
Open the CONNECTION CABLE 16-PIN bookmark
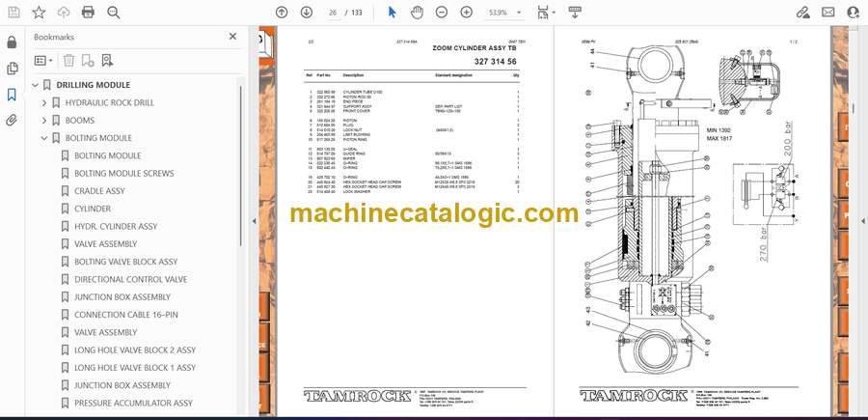[126, 315]
